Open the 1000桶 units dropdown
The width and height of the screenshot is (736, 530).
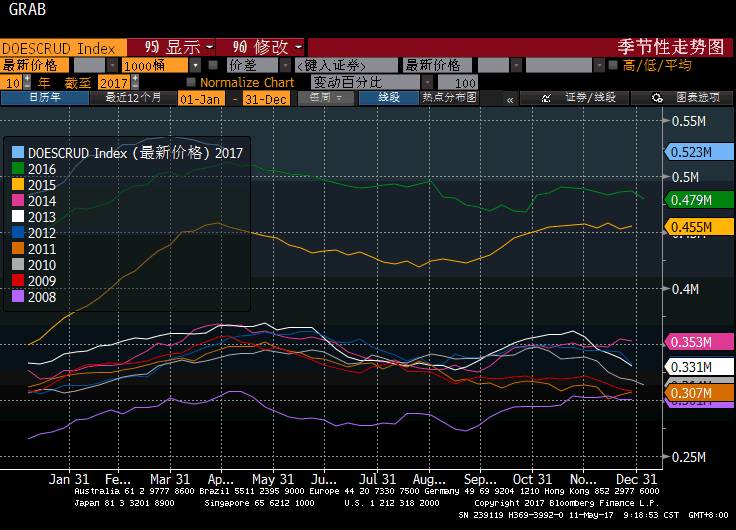pyautogui.click(x=197, y=65)
